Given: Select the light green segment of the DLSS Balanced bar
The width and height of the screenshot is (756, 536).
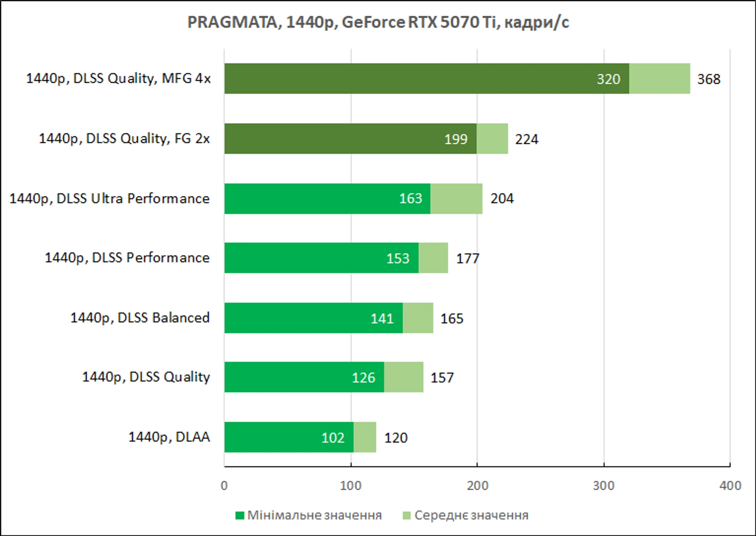Looking at the screenshot, I should point(418,318).
